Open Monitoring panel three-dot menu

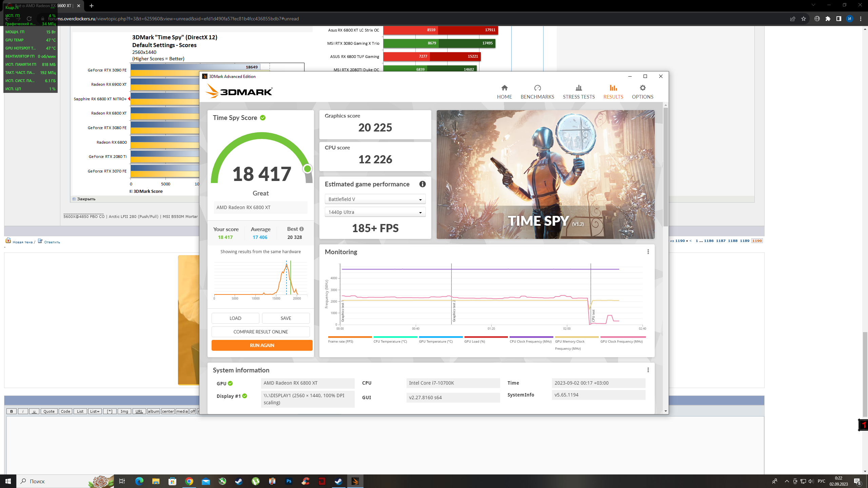648,251
